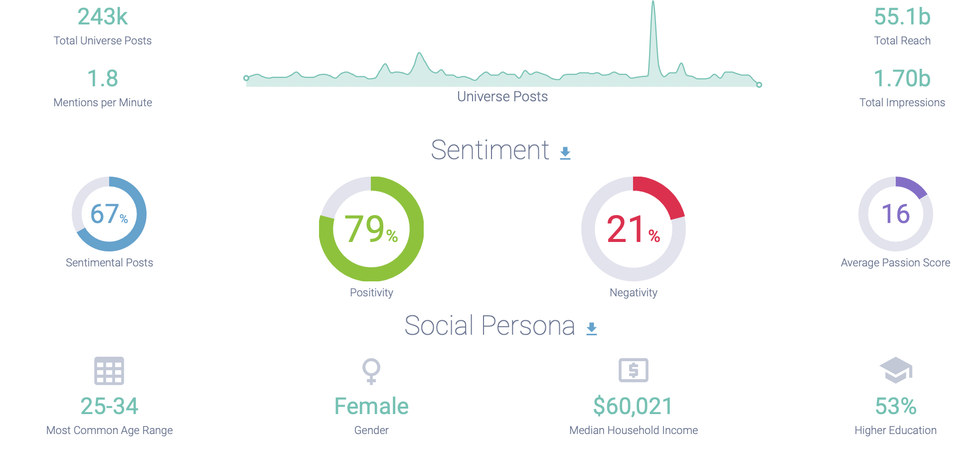Download the Sentiment section data
This screenshot has width=980, height=450.
[565, 153]
